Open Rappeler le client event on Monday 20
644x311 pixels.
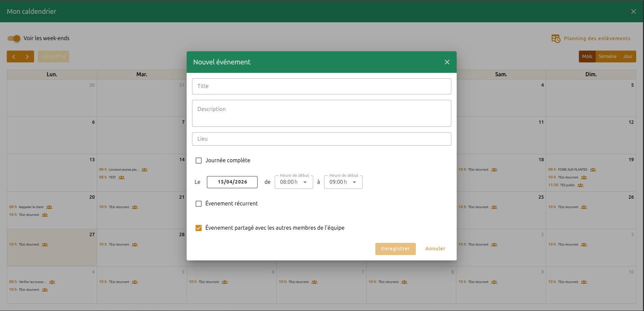(x=31, y=207)
